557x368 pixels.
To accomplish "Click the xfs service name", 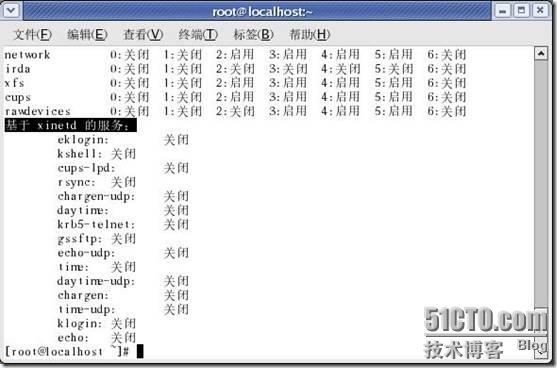I will [15, 83].
